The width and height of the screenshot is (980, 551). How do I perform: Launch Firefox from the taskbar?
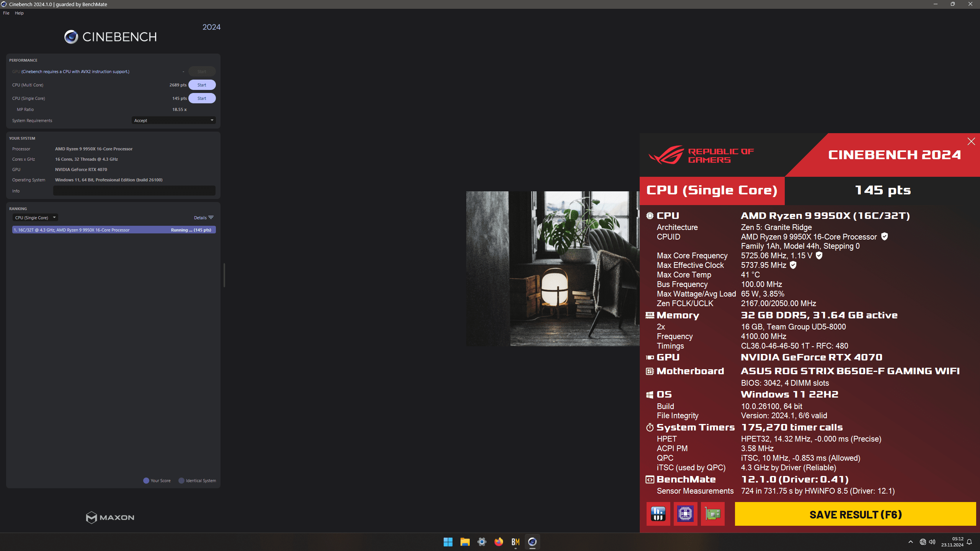(x=498, y=542)
